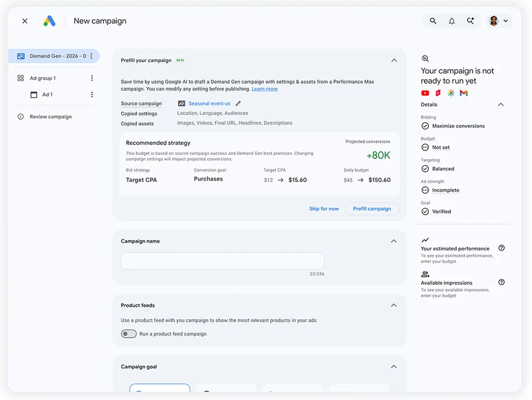
Task: Click Budget pending status icon
Action: (x=425, y=147)
